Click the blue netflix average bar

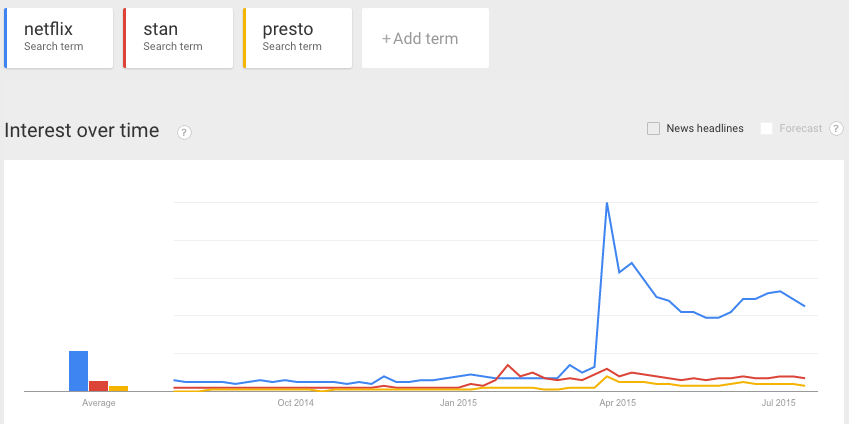[x=78, y=371]
